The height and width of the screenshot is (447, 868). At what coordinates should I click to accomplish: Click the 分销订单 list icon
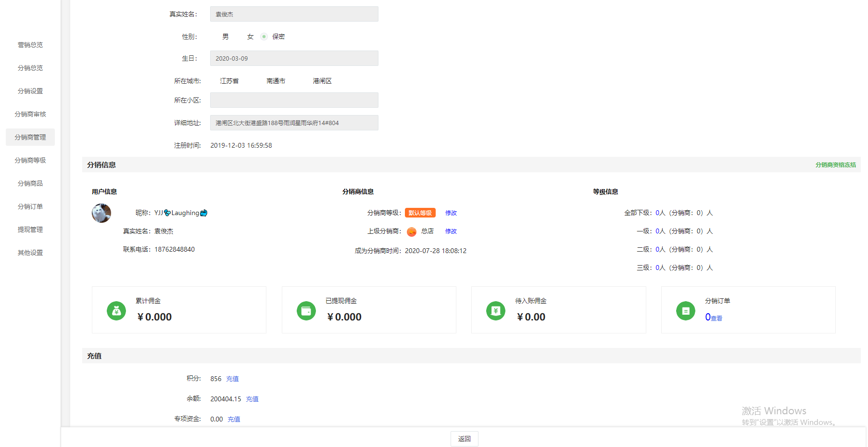pyautogui.click(x=686, y=311)
